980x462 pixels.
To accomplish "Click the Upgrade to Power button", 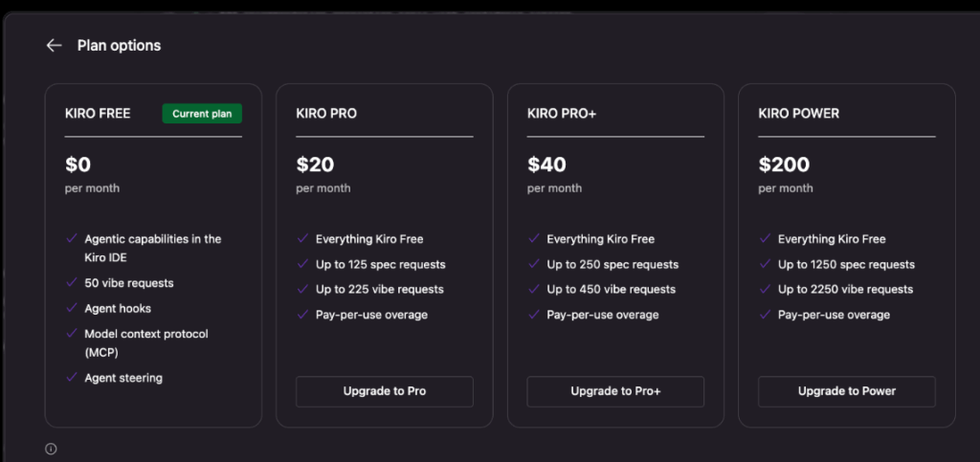I will (847, 391).
